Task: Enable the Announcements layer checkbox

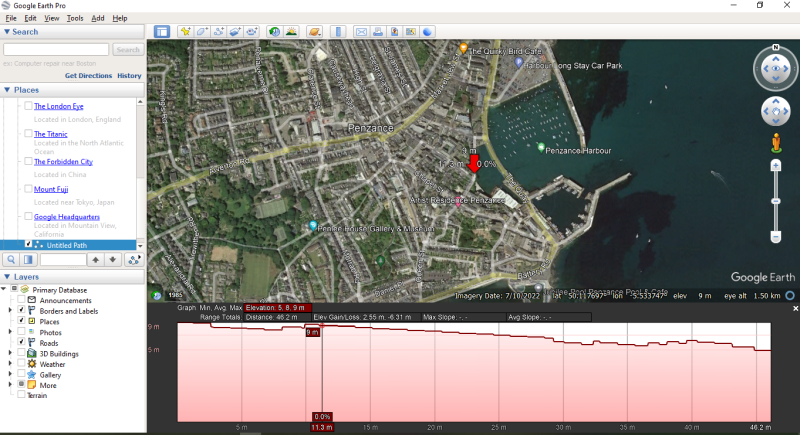Action: point(21,300)
